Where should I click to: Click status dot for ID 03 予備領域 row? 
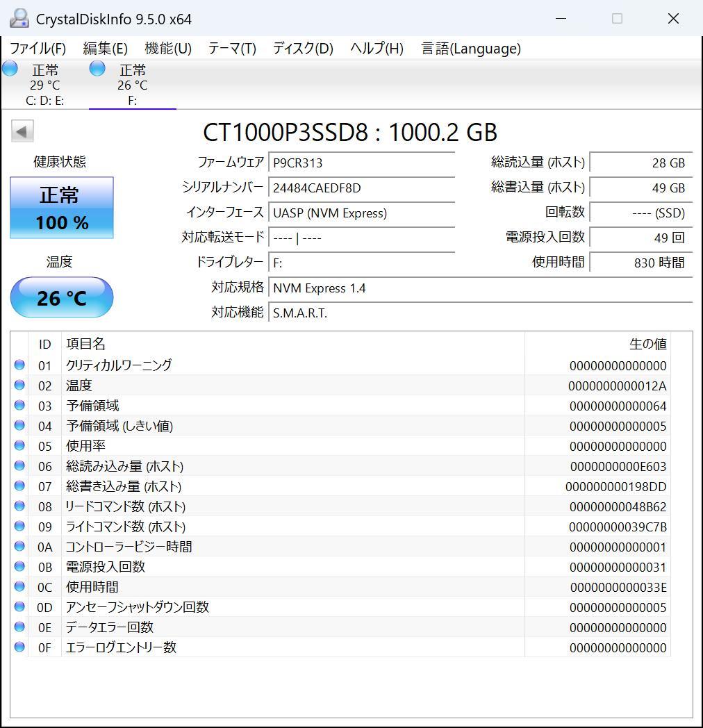(19, 405)
